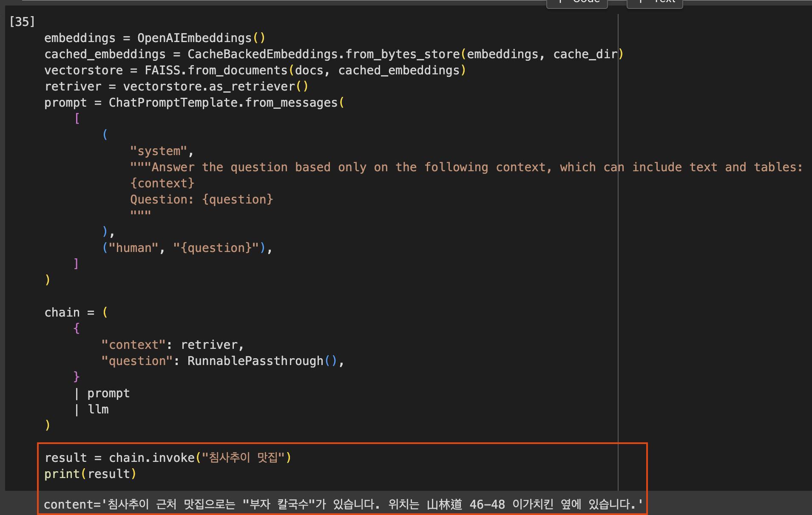The image size is (812, 515).
Task: Click the "| prompt" pipe line
Action: click(x=102, y=393)
